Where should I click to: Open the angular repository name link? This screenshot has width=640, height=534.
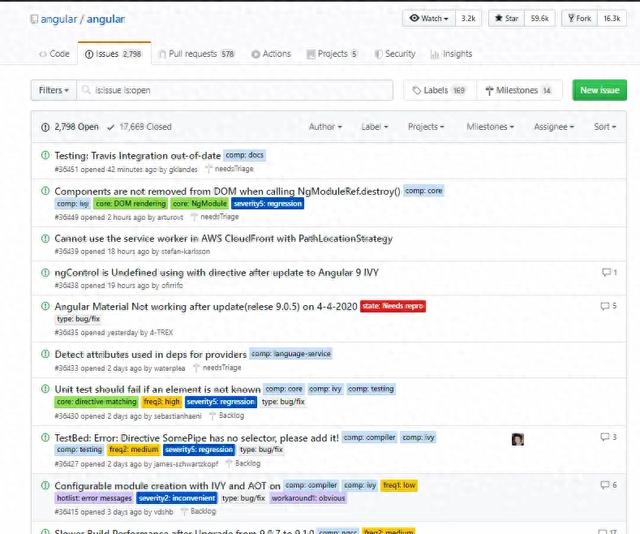coord(106,19)
